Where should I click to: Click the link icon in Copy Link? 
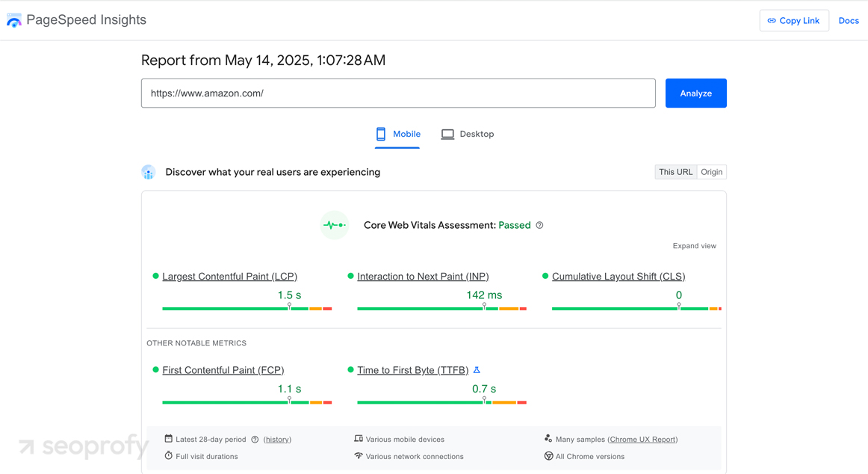tap(772, 20)
